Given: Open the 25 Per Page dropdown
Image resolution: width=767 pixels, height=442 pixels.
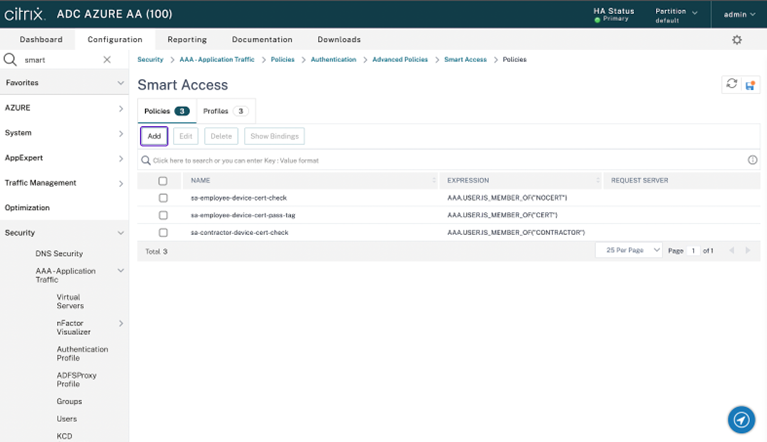Looking at the screenshot, I should (628, 250).
